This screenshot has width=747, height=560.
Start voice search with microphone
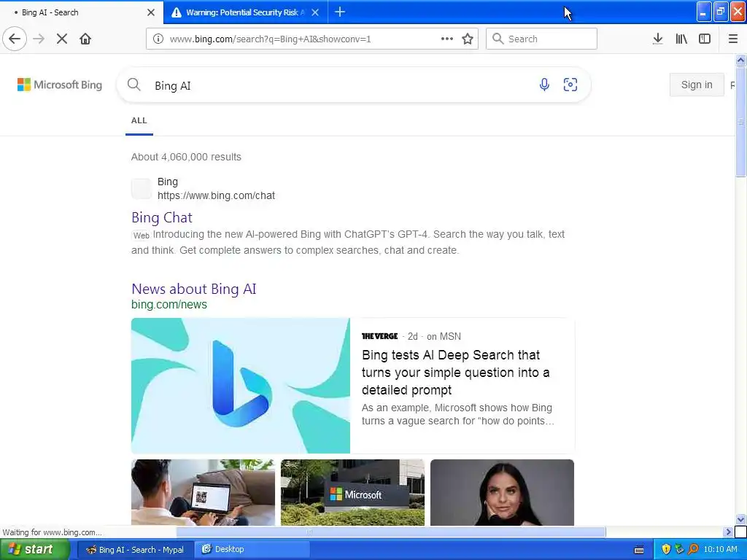[544, 85]
